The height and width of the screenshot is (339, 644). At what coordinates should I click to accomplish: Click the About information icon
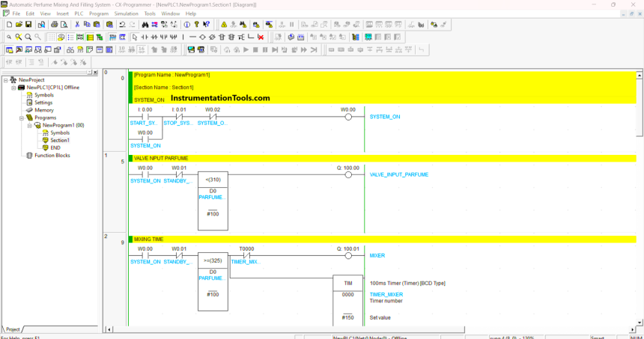pyautogui.click(x=187, y=25)
